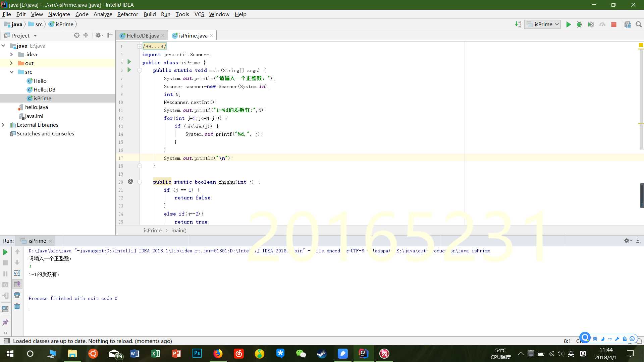This screenshot has width=644, height=362.
Task: Open WeChat from the taskbar
Action: pyautogui.click(x=301, y=354)
